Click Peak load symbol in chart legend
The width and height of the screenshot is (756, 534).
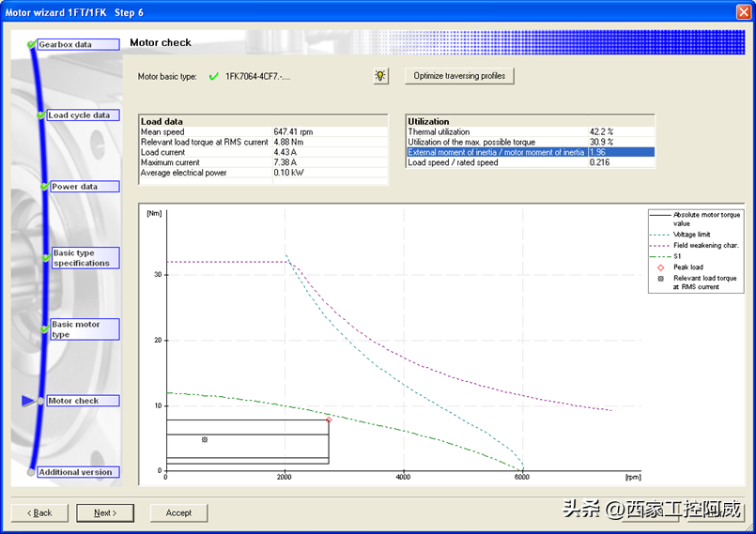click(660, 267)
